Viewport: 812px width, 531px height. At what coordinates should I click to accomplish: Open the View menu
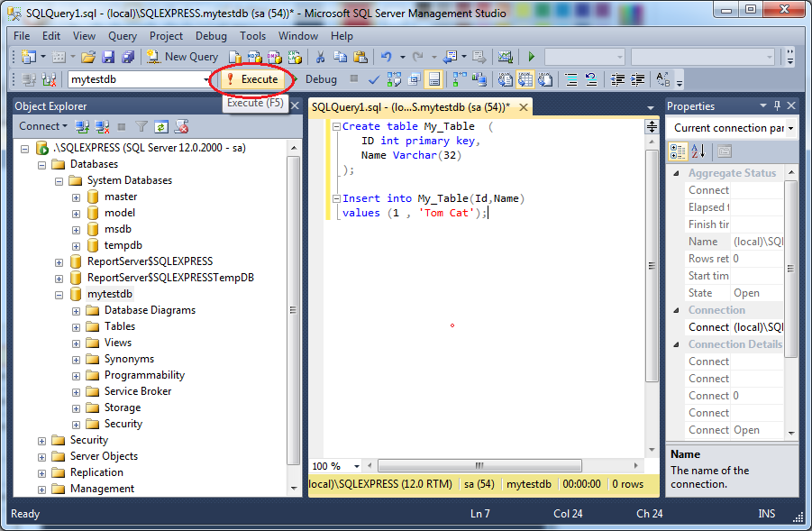click(84, 36)
